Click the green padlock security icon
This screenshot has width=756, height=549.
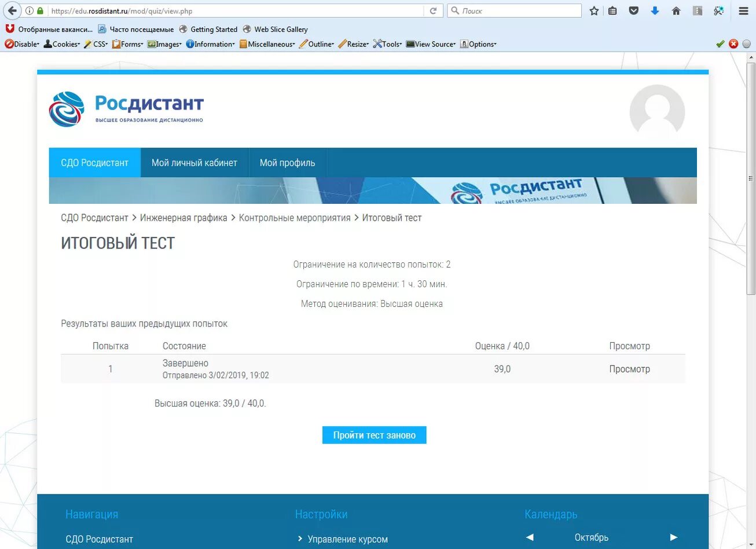[x=40, y=11]
